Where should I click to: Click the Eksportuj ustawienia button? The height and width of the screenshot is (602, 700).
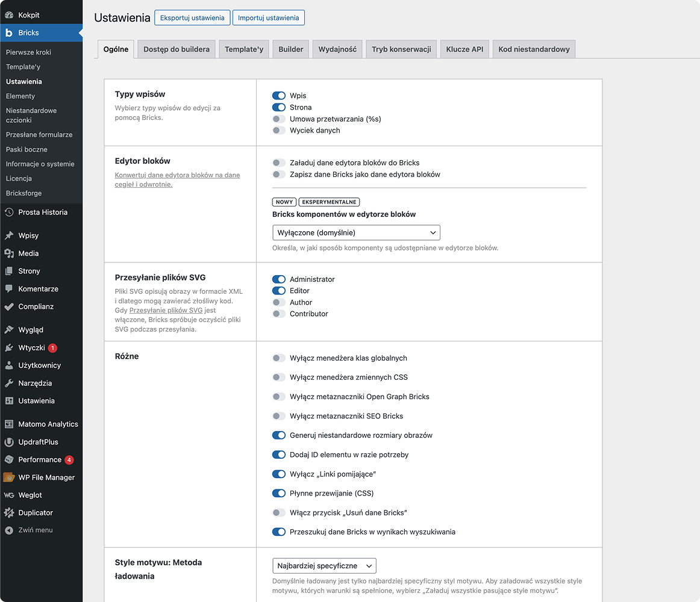click(192, 18)
